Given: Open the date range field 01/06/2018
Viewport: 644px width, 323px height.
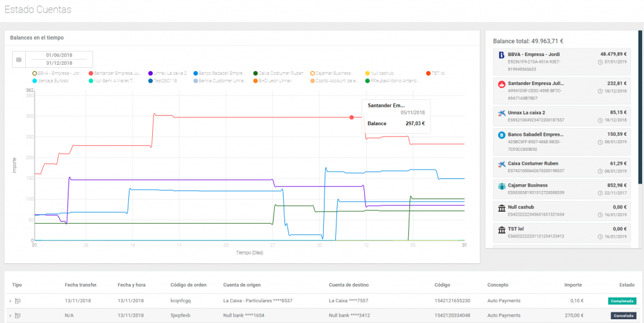Looking at the screenshot, I should [x=60, y=55].
